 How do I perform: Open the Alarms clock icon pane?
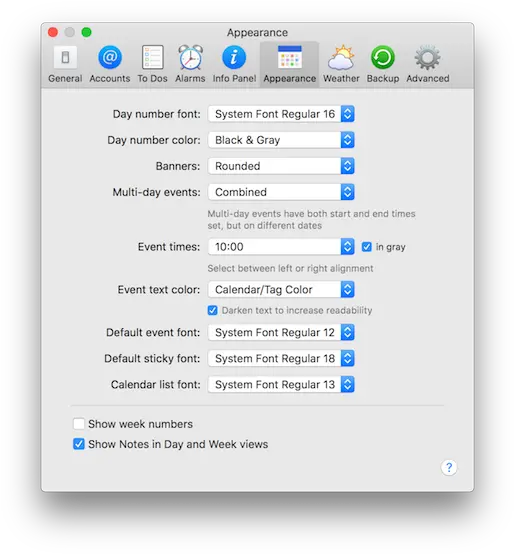click(190, 64)
